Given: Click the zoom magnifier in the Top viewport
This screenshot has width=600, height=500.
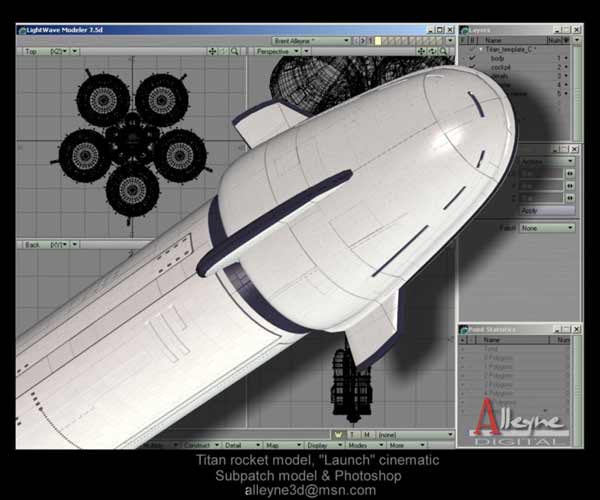Looking at the screenshot, I should [234, 51].
